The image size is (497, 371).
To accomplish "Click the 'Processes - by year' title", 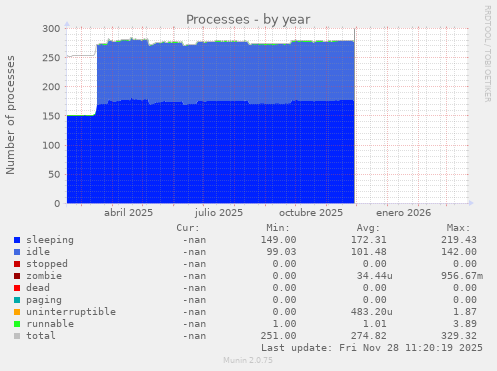I will 248,20.
